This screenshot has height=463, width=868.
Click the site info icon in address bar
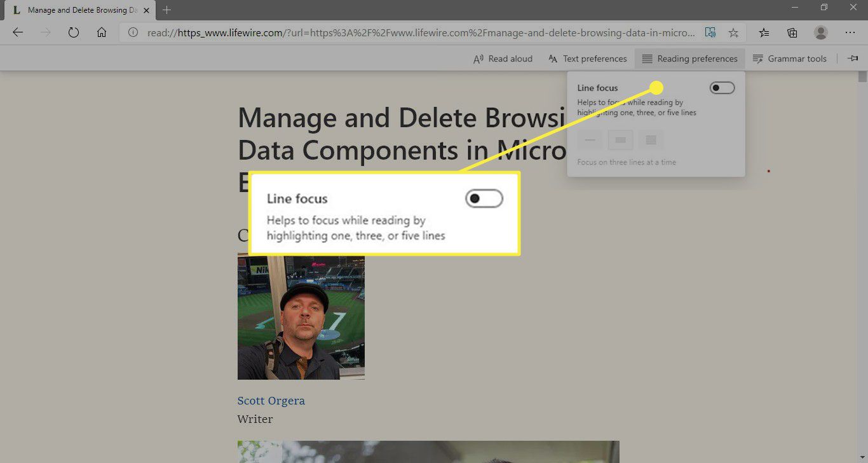tap(133, 32)
